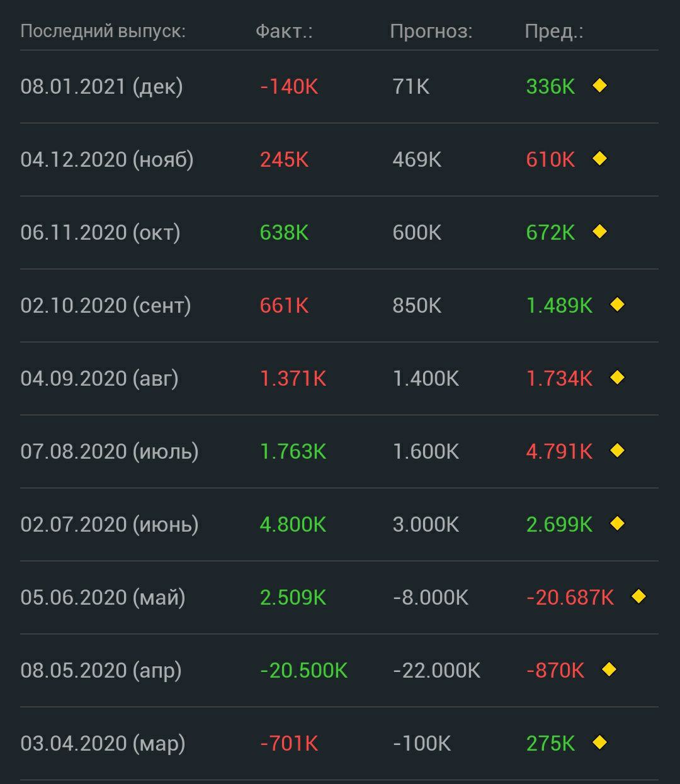This screenshot has width=680, height=784.
Task: Click the forecast value -22.000K
Action: [436, 671]
